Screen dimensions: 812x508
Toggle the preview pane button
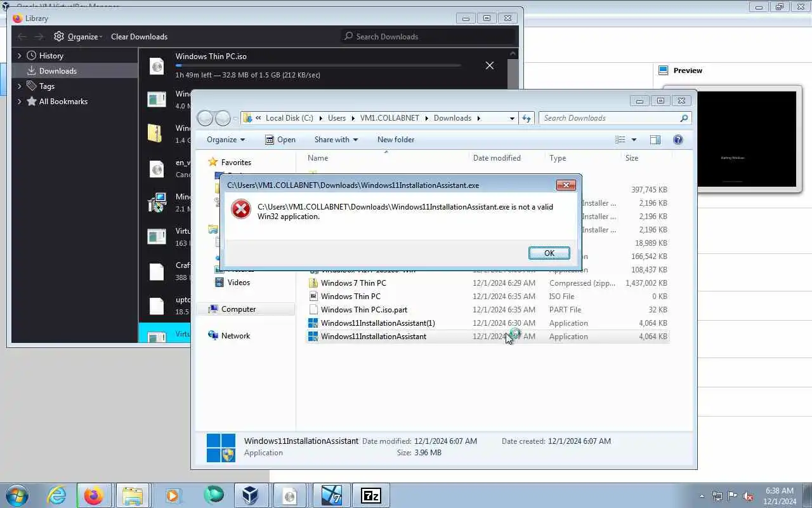click(x=655, y=140)
